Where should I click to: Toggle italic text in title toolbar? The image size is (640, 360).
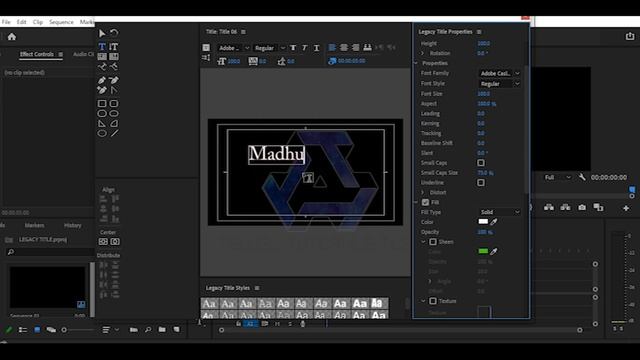[304, 48]
